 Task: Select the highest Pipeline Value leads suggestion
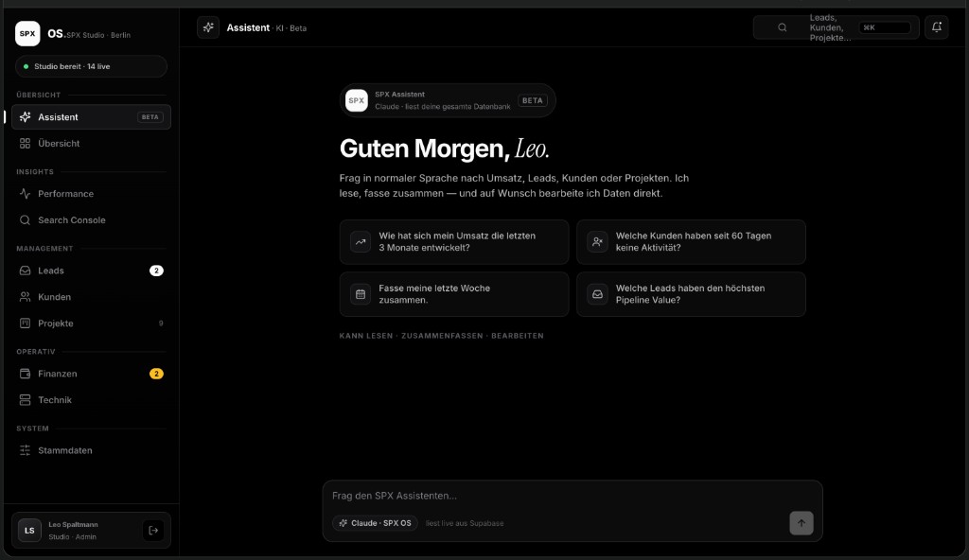pyautogui.click(x=691, y=294)
